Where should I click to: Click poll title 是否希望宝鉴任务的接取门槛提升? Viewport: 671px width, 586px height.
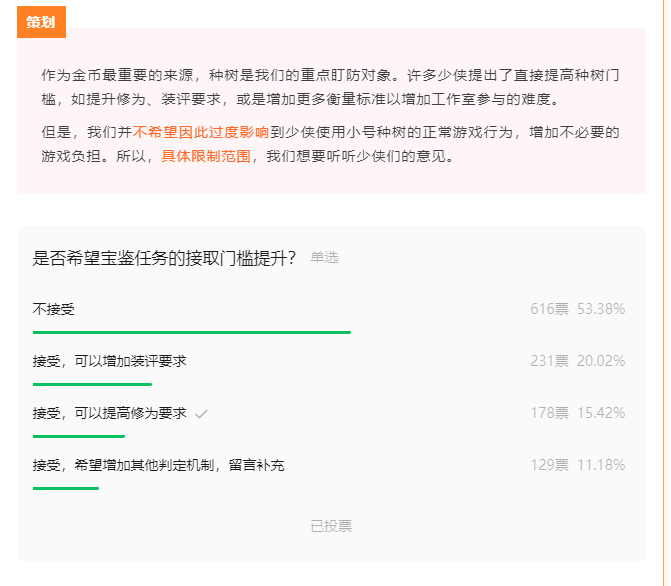click(165, 258)
